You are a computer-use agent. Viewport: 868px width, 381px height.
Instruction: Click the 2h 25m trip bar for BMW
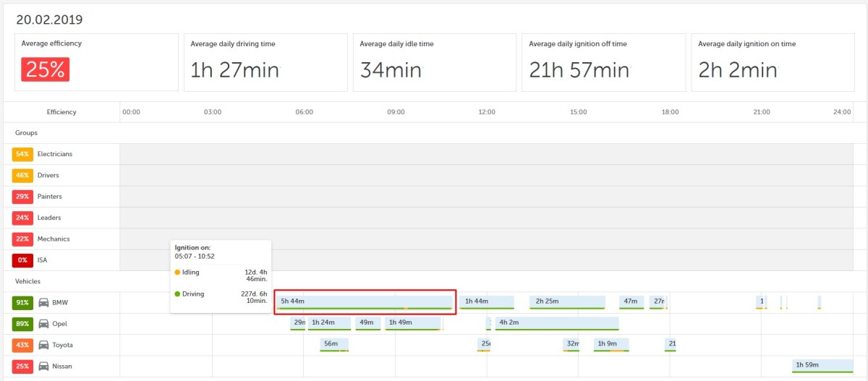[567, 301]
